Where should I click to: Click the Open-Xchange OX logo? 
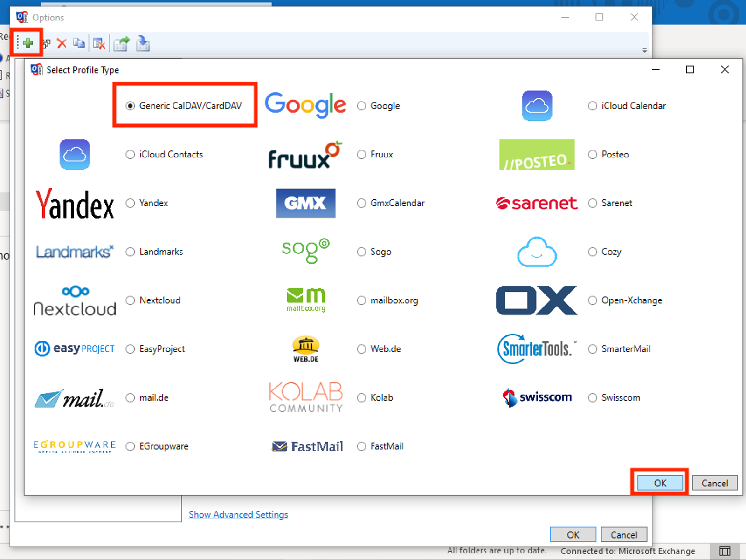tap(537, 300)
